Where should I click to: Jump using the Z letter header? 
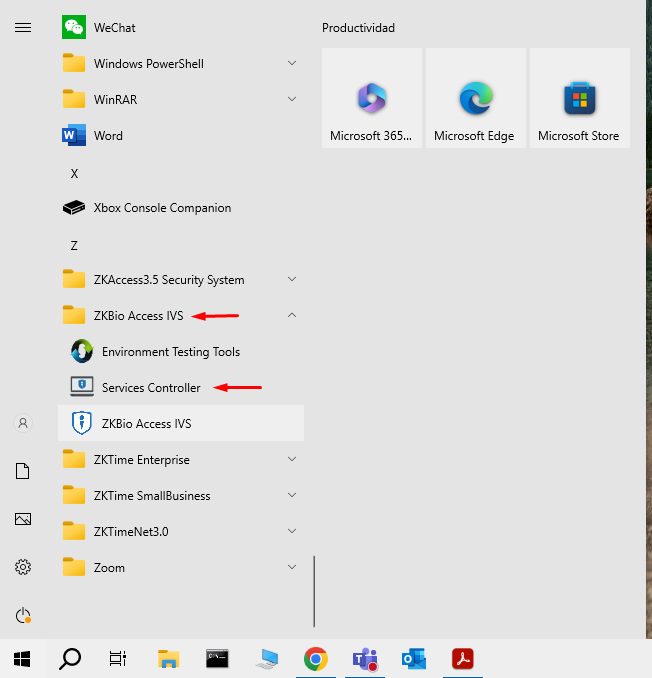click(x=74, y=246)
